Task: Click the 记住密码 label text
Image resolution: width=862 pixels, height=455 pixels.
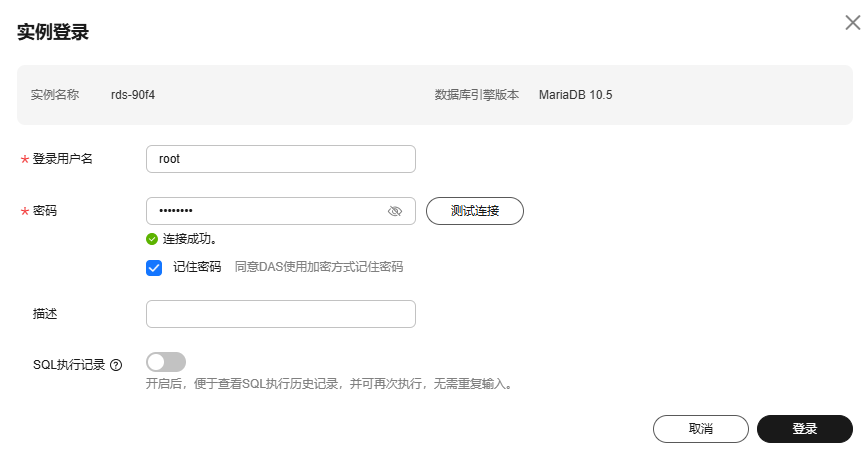Action: (197, 267)
